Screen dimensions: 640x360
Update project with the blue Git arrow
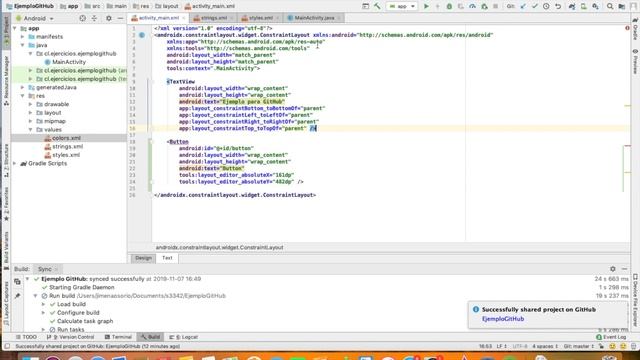(x=523, y=6)
